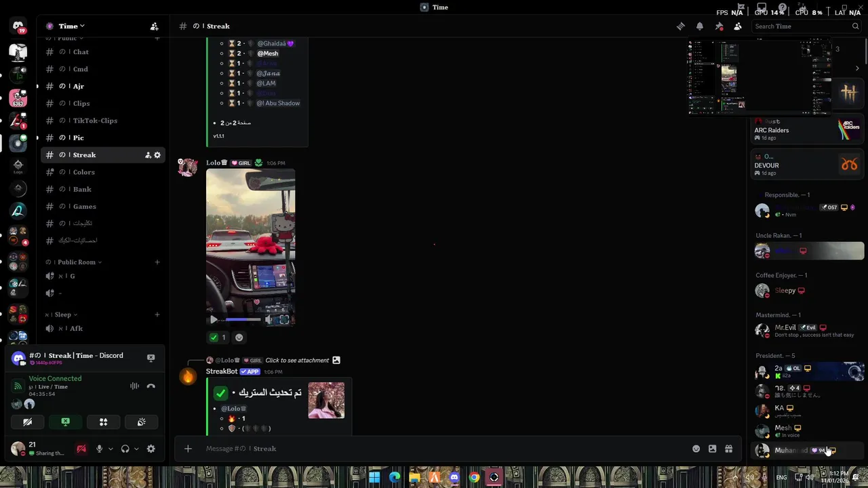Launch Google Chrome from taskbar
Viewport: 868px width, 488px height.
[475, 477]
